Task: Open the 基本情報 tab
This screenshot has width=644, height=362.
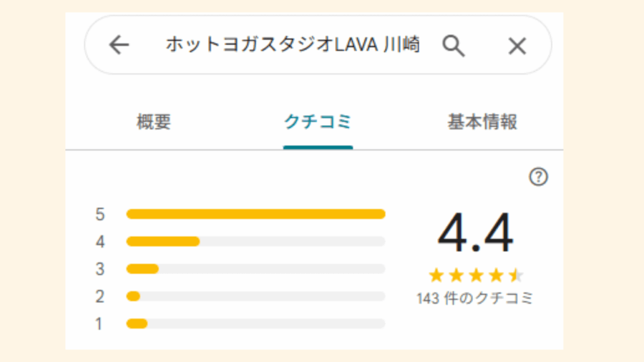Action: click(482, 122)
